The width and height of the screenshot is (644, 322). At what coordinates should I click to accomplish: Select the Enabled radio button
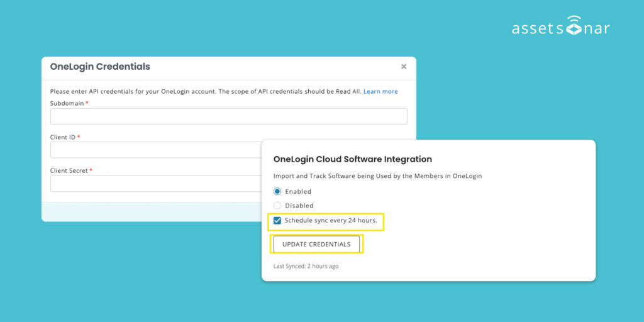coord(277,191)
